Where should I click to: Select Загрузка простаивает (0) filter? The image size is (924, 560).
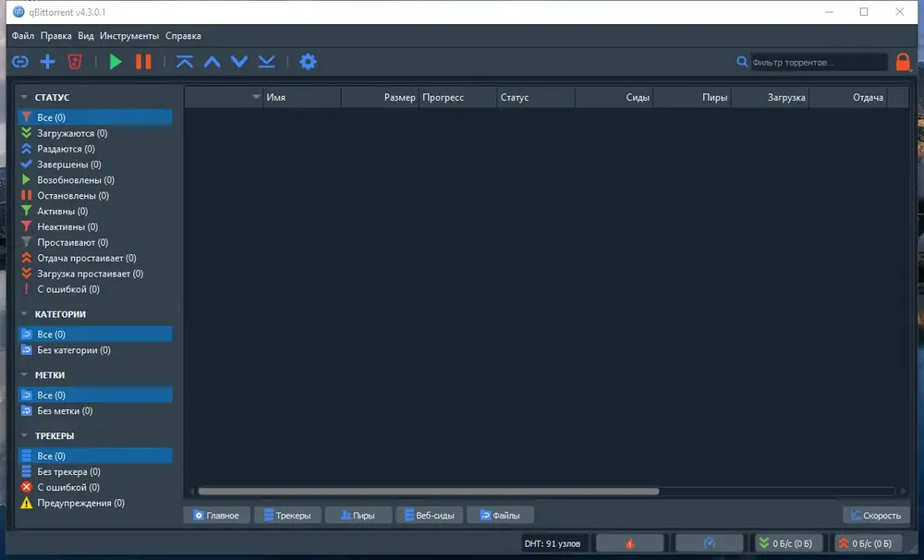(95, 274)
